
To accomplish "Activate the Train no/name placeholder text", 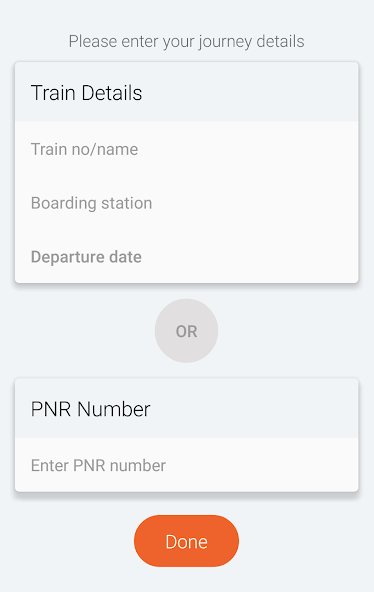I will point(85,149).
